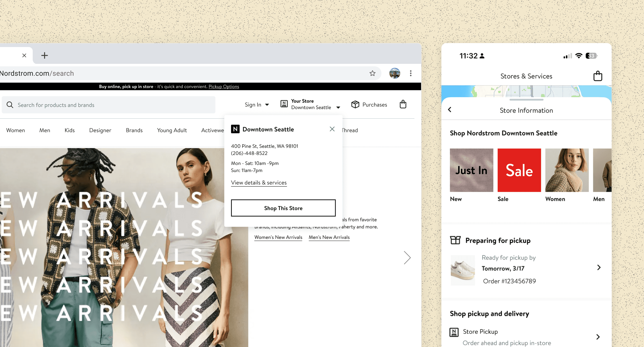Image resolution: width=644 pixels, height=347 pixels.
Task: Open shopping bag in mobile app
Action: tap(597, 76)
